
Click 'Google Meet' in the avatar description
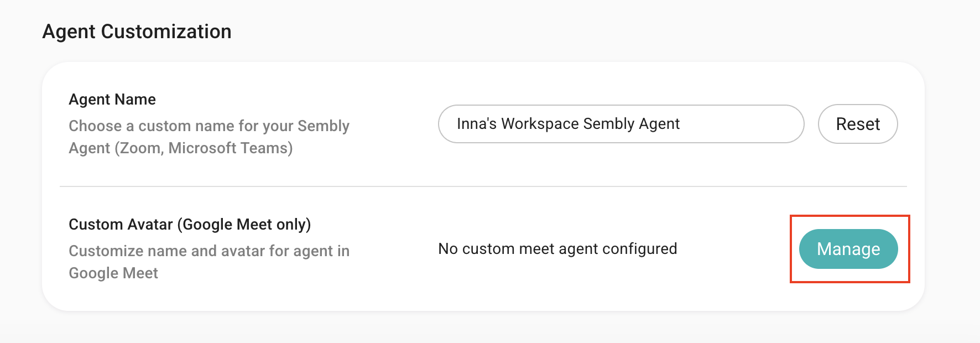click(113, 273)
